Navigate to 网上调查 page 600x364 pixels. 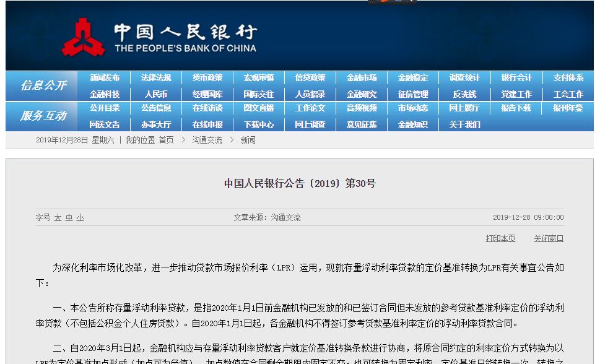point(310,125)
